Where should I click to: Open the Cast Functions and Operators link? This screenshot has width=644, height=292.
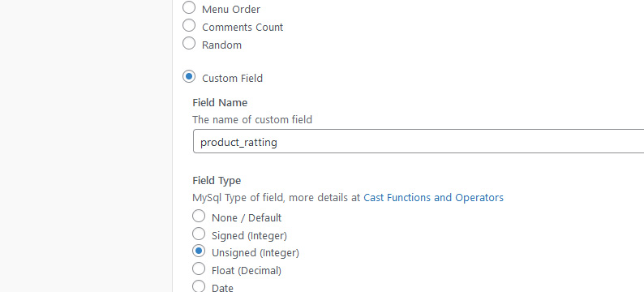(433, 198)
